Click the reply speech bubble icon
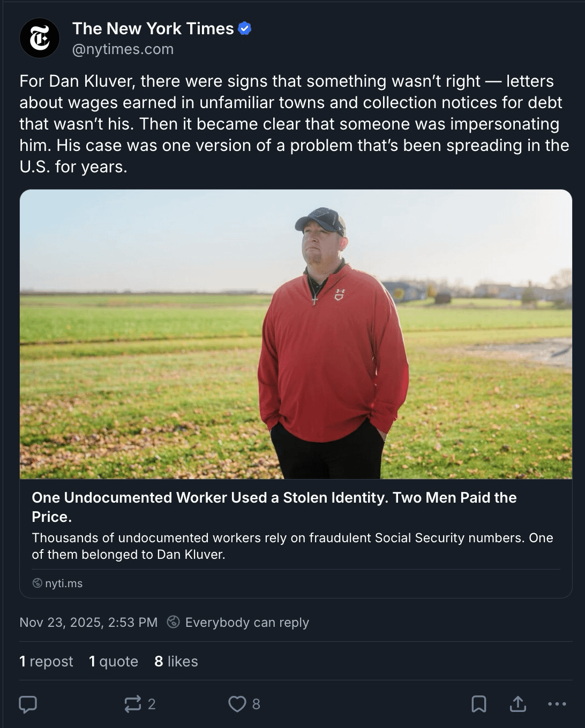Image resolution: width=585 pixels, height=728 pixels. tap(28, 704)
